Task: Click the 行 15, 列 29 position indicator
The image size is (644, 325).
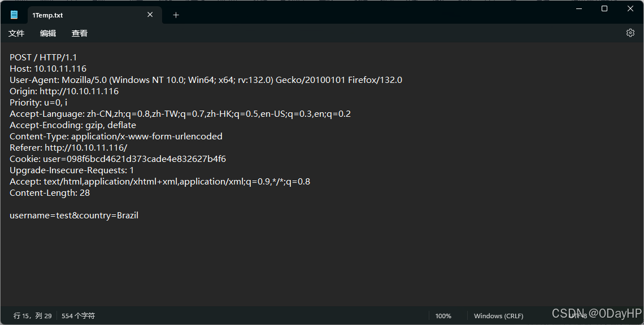Action: pyautogui.click(x=31, y=315)
